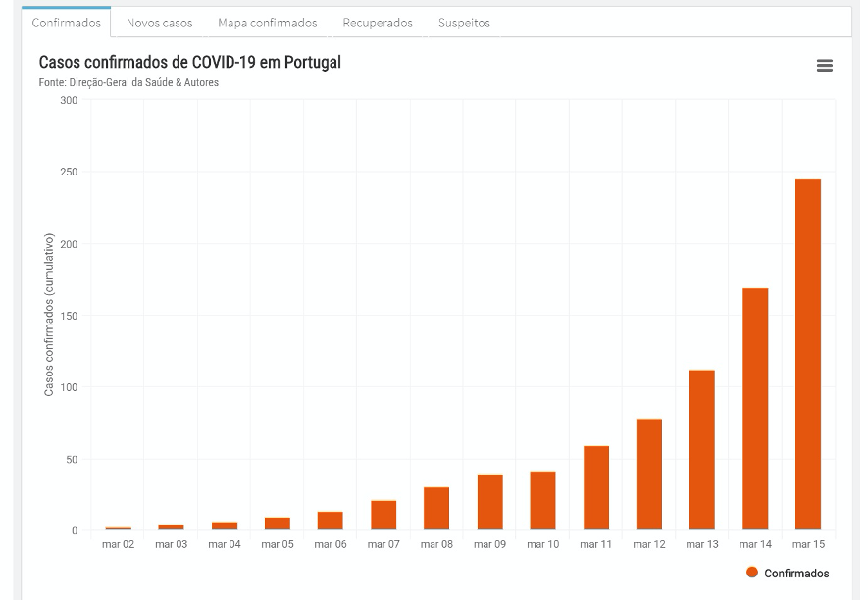Open the Novos casos tab
Image resolution: width=868 pixels, height=600 pixels.
pos(160,23)
